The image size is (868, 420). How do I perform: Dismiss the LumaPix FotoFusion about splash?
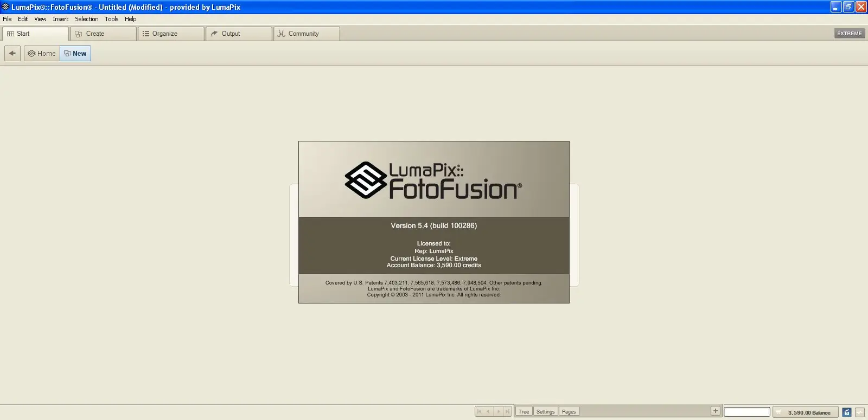(434, 222)
